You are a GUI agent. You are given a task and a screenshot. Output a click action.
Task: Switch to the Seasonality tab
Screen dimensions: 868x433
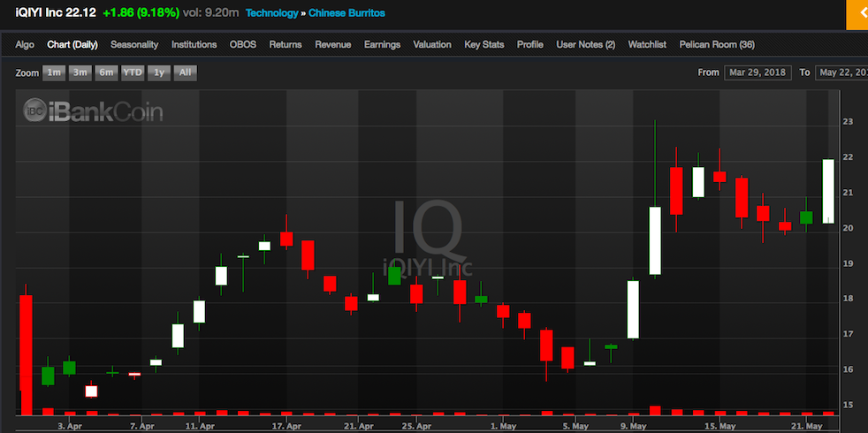(x=134, y=45)
